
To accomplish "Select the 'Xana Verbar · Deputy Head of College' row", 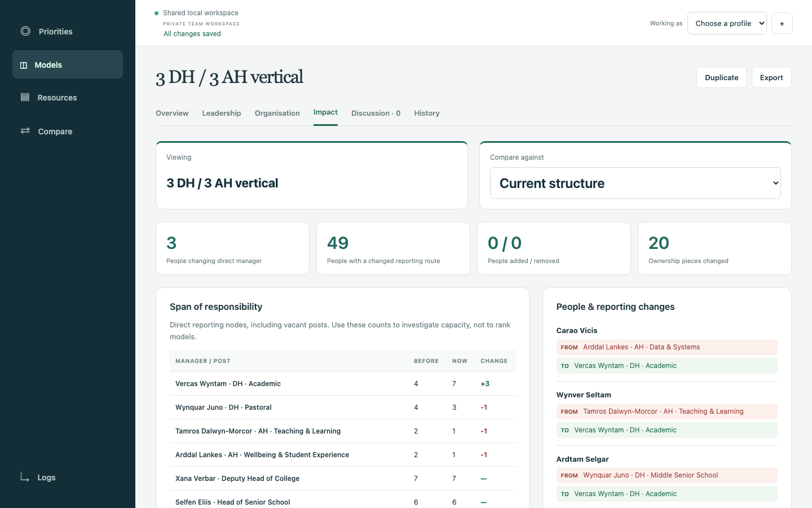I will pyautogui.click(x=343, y=479).
